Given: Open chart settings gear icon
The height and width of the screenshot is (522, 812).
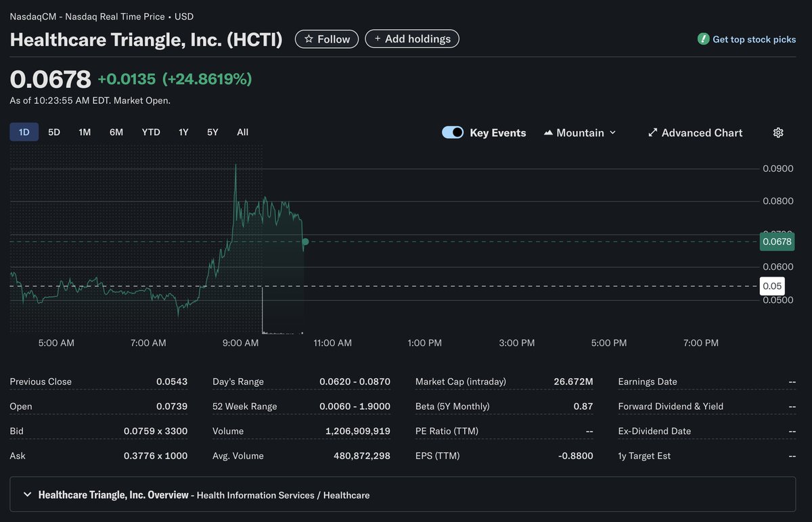Looking at the screenshot, I should point(778,133).
